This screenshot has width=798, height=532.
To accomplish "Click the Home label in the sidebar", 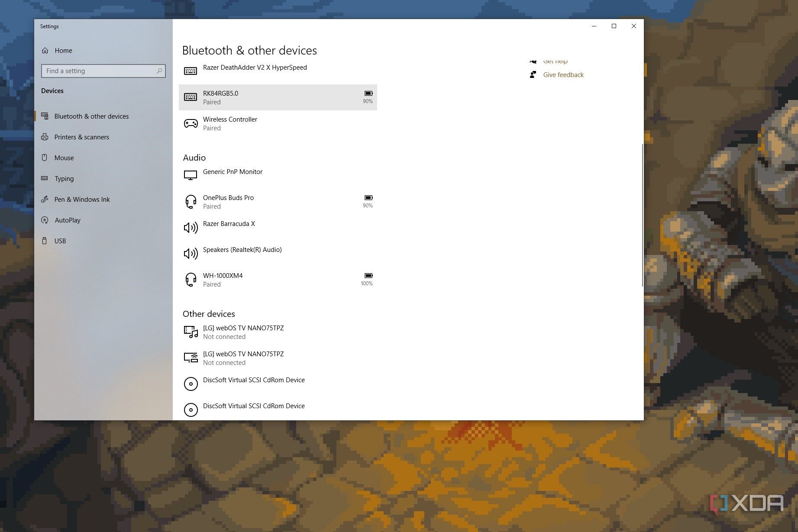I will pos(64,51).
